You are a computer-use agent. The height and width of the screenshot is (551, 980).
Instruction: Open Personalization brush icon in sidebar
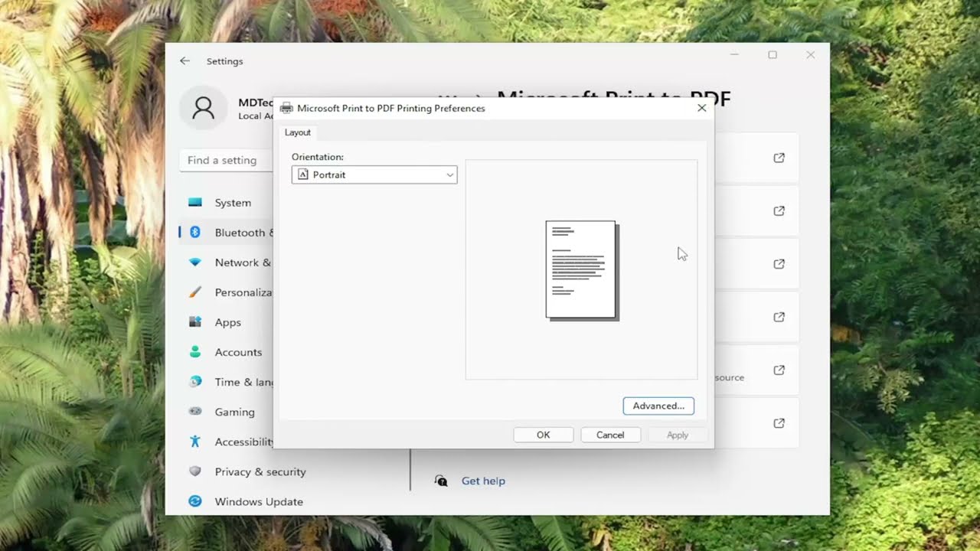coord(195,292)
